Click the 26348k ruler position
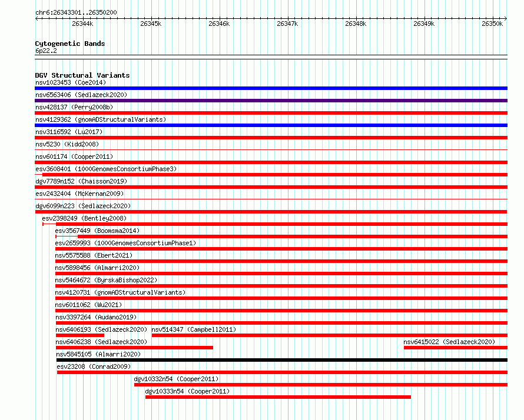This screenshot has height=420, width=524. pyautogui.click(x=356, y=24)
